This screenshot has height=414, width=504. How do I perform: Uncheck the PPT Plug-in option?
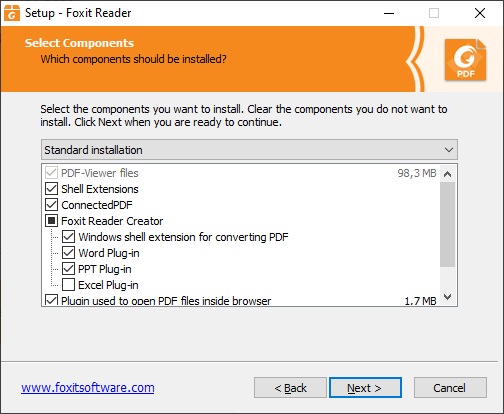pos(68,269)
